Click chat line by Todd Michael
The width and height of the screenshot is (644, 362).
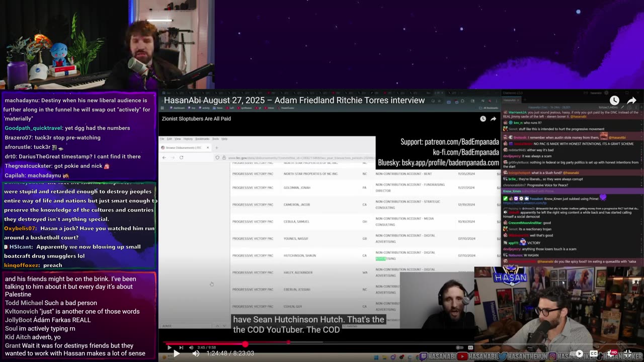[x=51, y=303]
